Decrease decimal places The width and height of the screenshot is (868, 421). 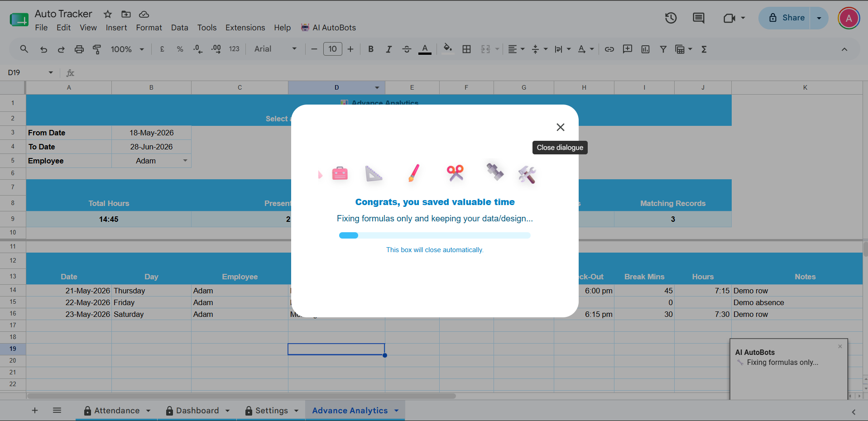point(198,49)
